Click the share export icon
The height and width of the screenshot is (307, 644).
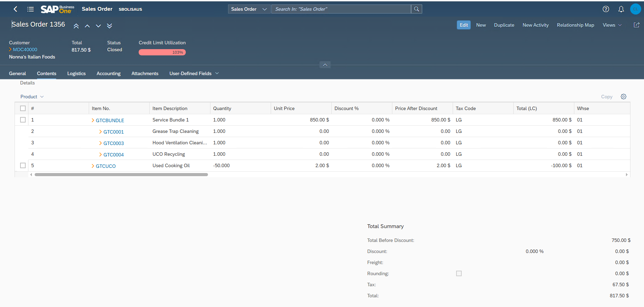tap(636, 25)
